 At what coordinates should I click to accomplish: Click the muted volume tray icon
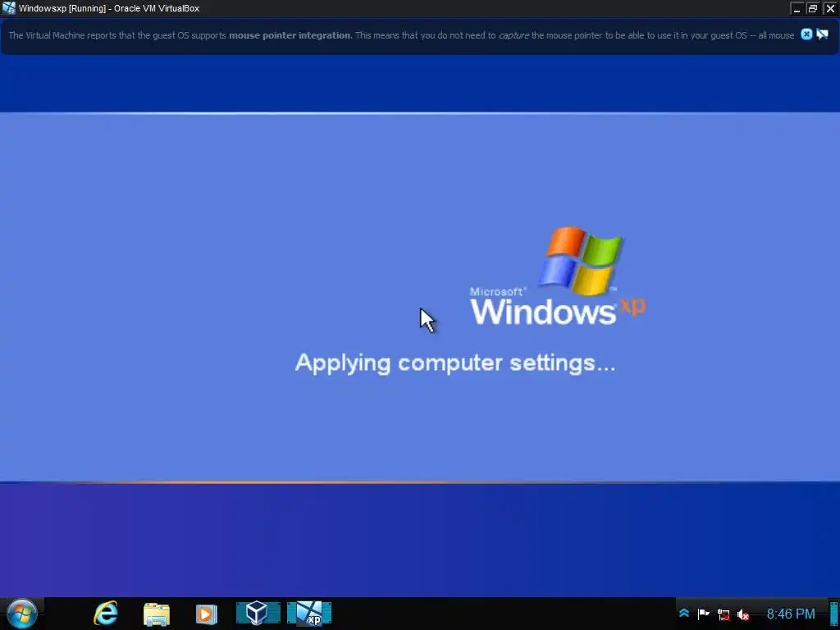coord(743,614)
